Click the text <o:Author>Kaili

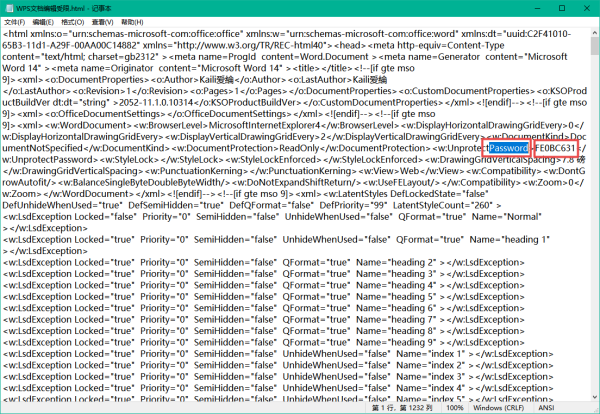(184, 80)
